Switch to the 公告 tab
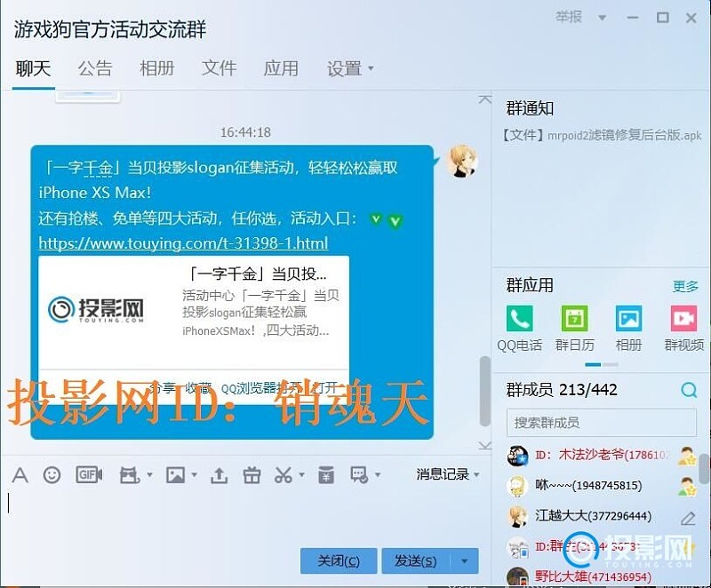This screenshot has height=588, width=711. pos(94,68)
